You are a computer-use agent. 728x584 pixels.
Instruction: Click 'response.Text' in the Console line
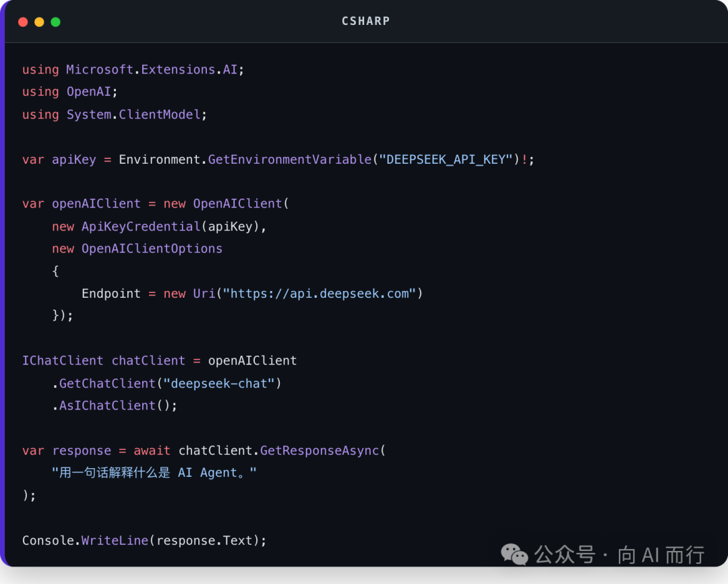[204, 541]
